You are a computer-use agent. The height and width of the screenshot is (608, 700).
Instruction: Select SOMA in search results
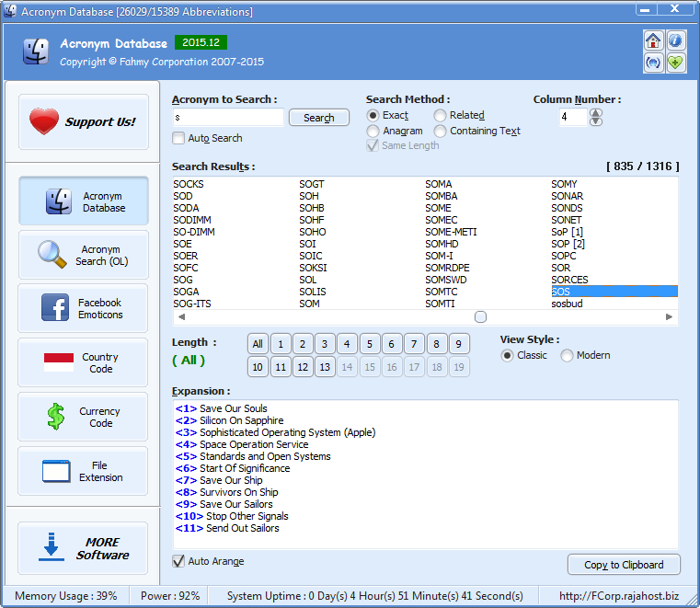coord(439,184)
